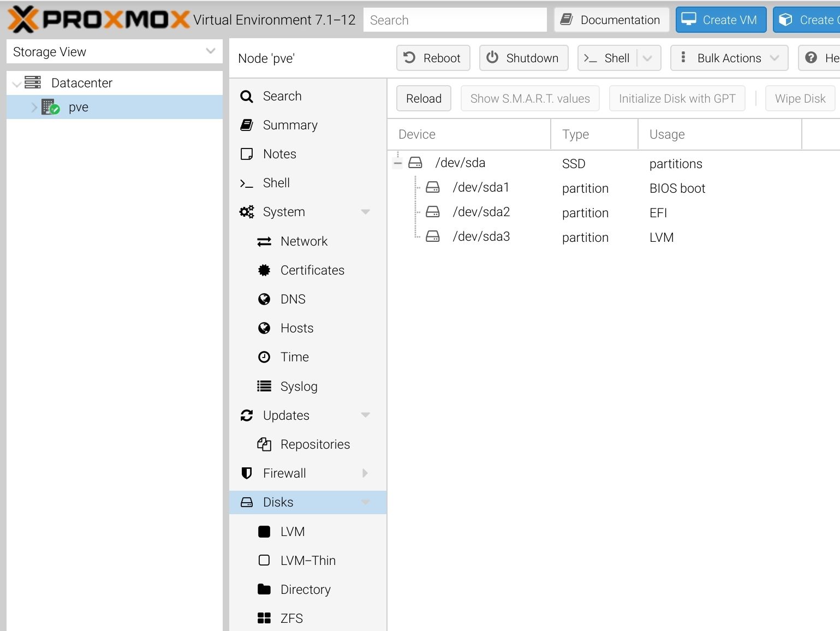Collapse the /dev/sda partition tree
This screenshot has width=840, height=631.
398,163
